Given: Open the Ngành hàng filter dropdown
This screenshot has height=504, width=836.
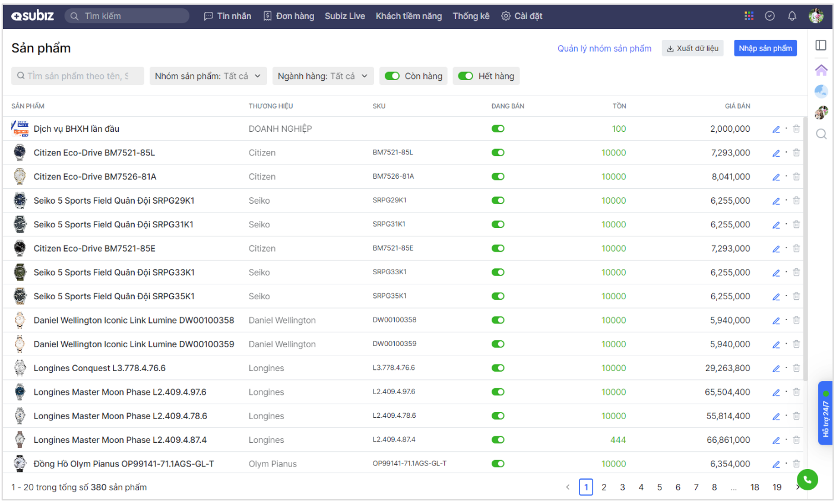Looking at the screenshot, I should click(322, 76).
